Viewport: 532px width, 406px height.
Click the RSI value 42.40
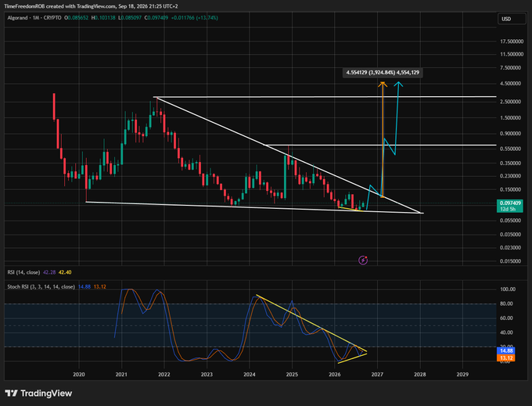(65, 272)
